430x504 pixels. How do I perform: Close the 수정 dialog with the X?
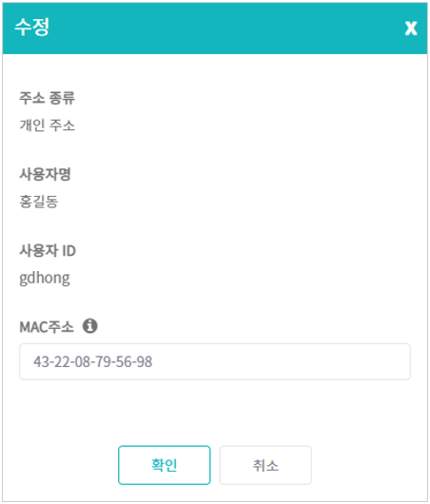coord(411,28)
